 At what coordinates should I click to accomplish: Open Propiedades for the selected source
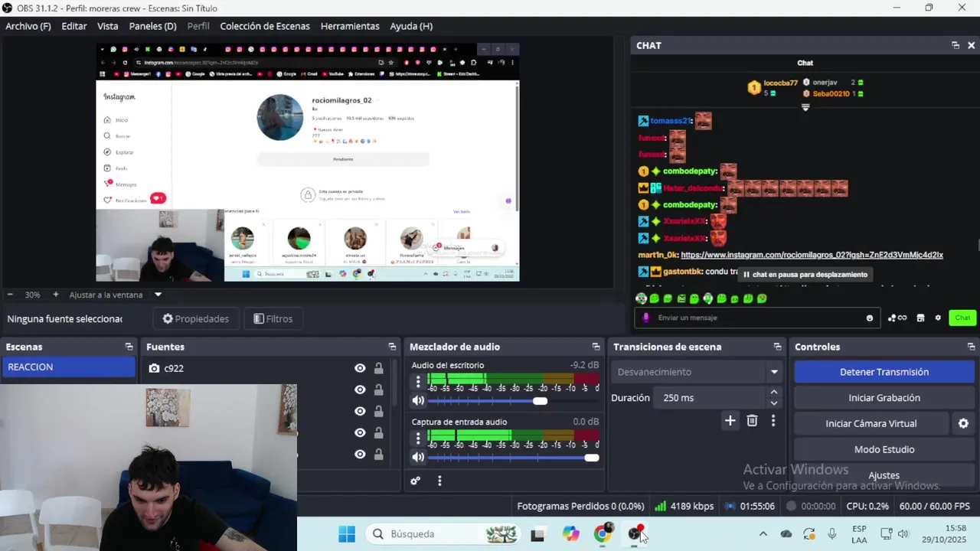(196, 319)
